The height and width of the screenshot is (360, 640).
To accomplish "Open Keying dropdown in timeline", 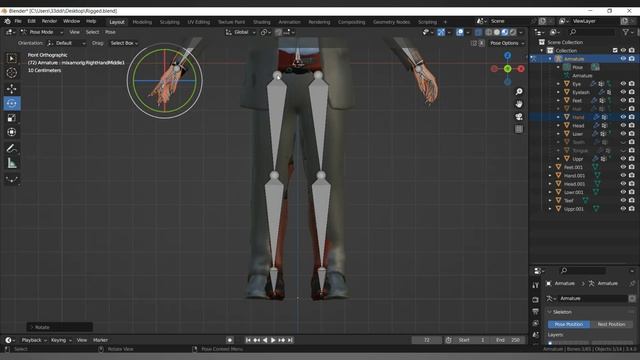I will tap(61, 340).
